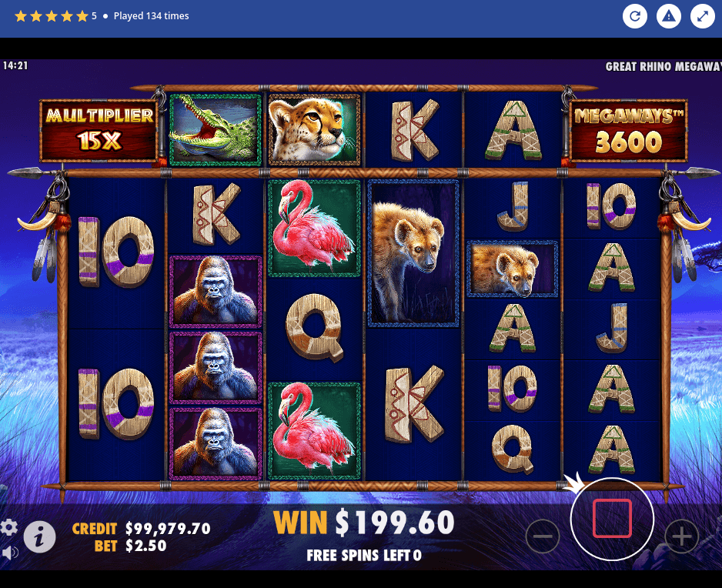Click the cheetah symbol in top row
Viewport: 722px width, 588px height.
[x=314, y=130]
